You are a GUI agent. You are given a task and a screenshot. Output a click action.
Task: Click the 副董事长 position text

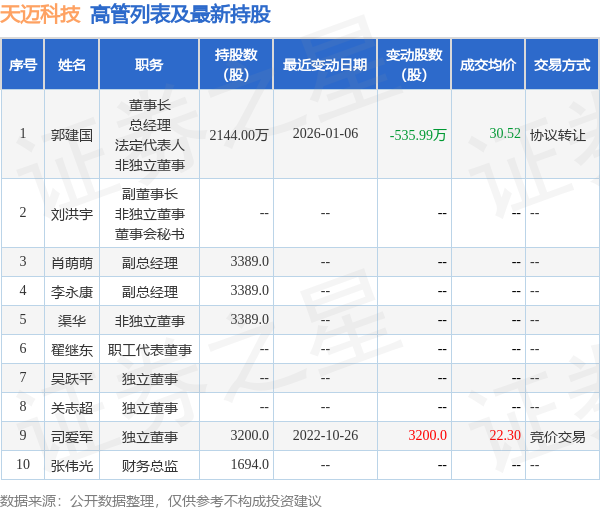pos(150,194)
